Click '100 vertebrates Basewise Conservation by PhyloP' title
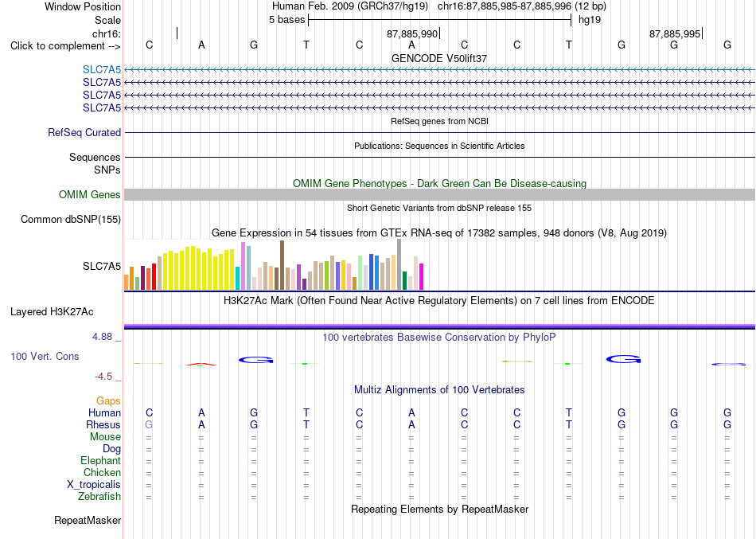756x539 pixels. (439, 338)
